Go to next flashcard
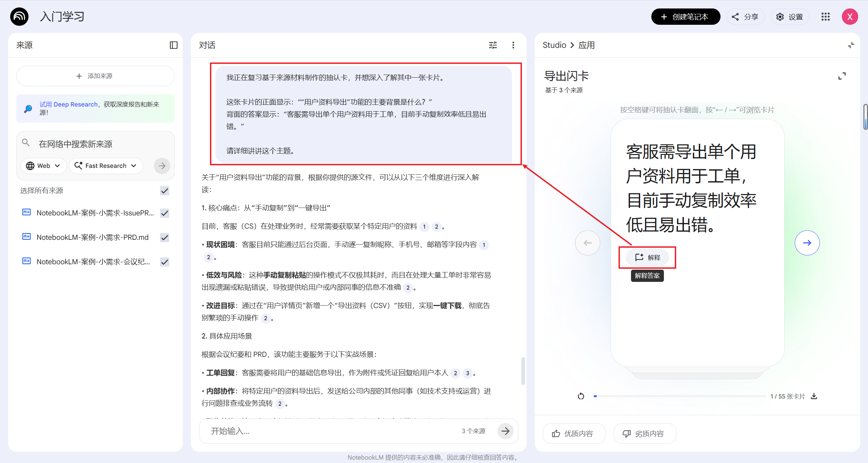 [807, 243]
